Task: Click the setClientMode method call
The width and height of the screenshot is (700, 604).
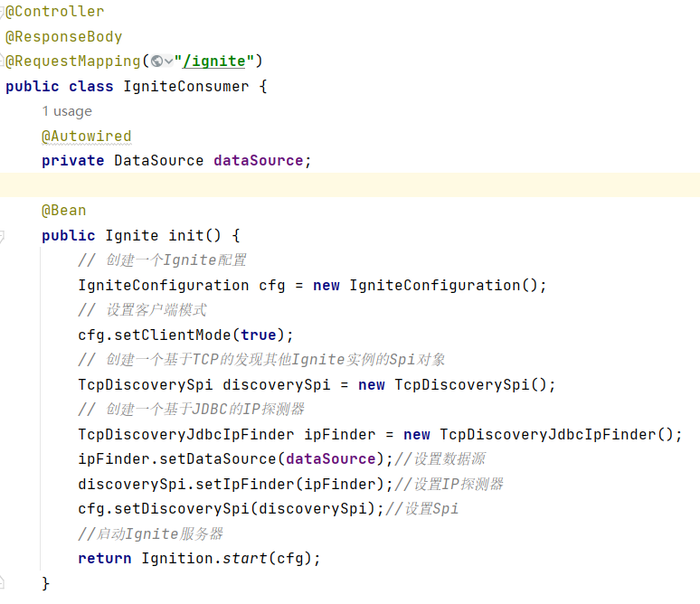Action: tap(173, 335)
